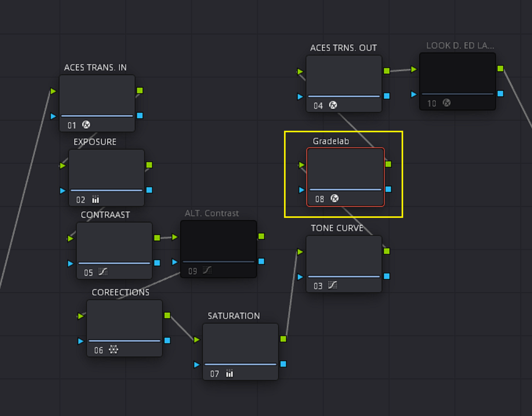Click green RGB input of LOOK D. ED LA node
This screenshot has width=532, height=416.
413,69
